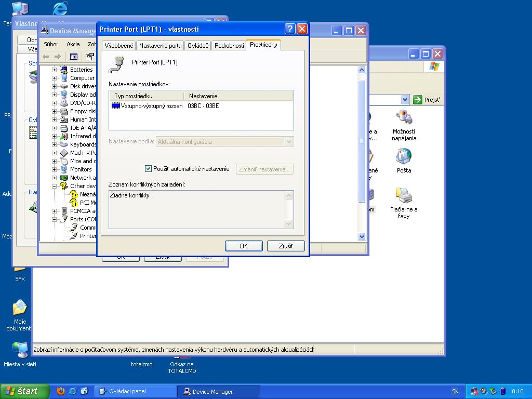This screenshot has height=399, width=532.
Task: Select the Vstupno-výstupný rozsah resource row
Action: pos(151,106)
